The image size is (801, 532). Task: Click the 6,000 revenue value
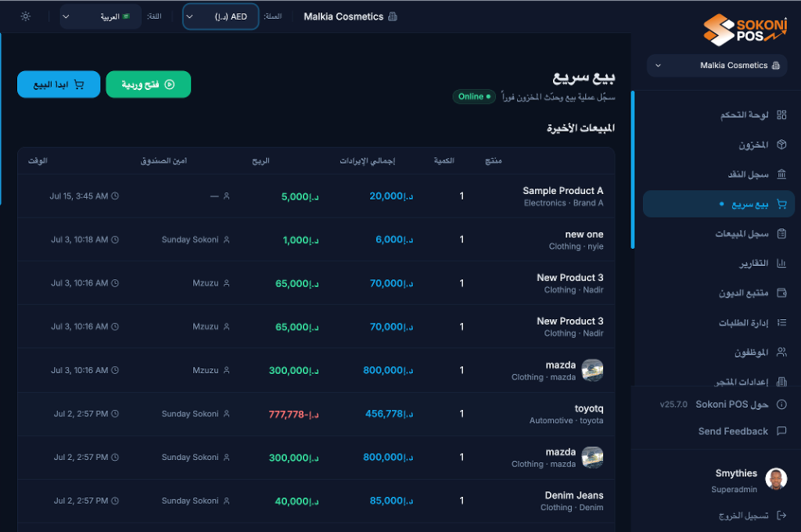coord(394,239)
